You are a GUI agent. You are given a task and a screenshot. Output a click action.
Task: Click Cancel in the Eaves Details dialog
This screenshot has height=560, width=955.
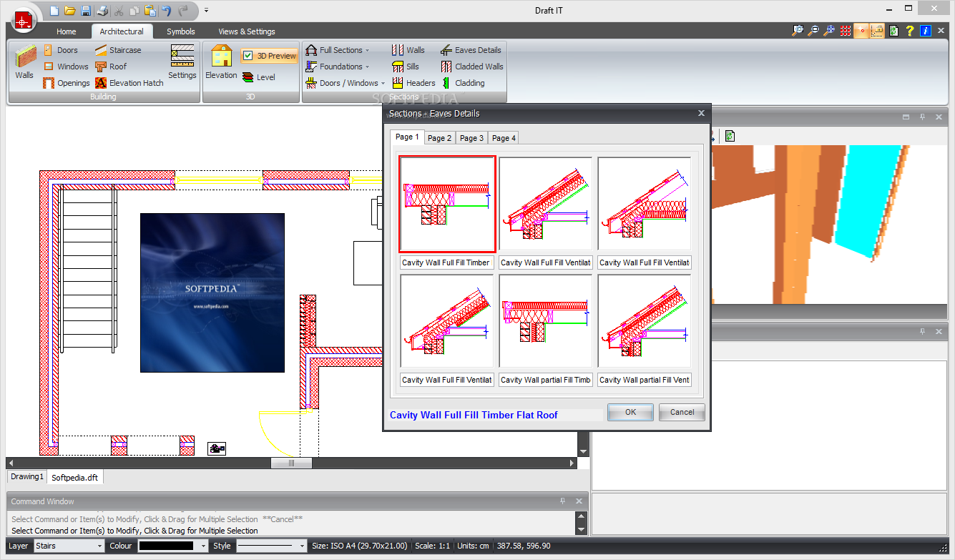point(682,412)
